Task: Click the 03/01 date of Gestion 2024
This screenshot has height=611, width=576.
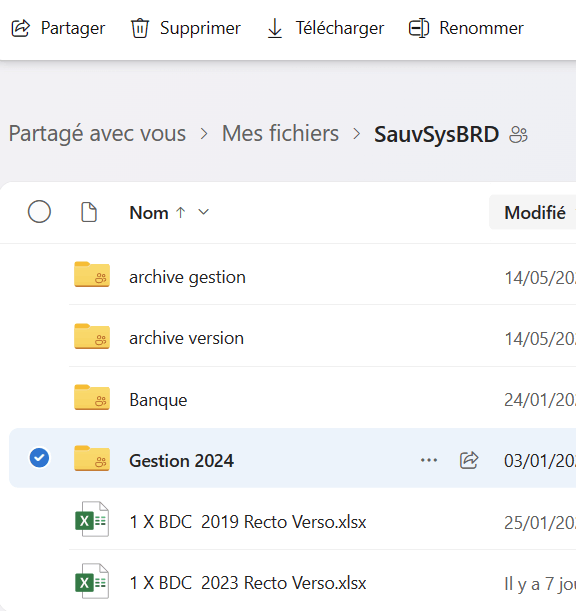Action: (540, 461)
